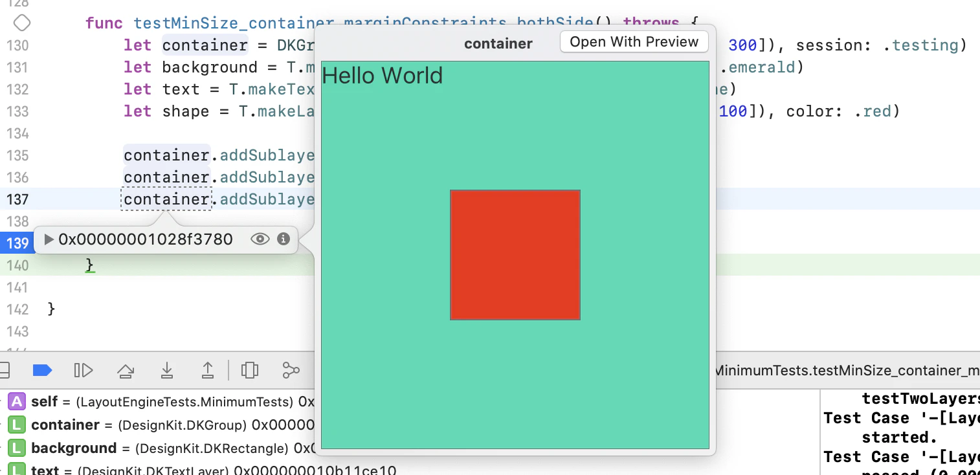Click the Step Into debug icon

(167, 370)
